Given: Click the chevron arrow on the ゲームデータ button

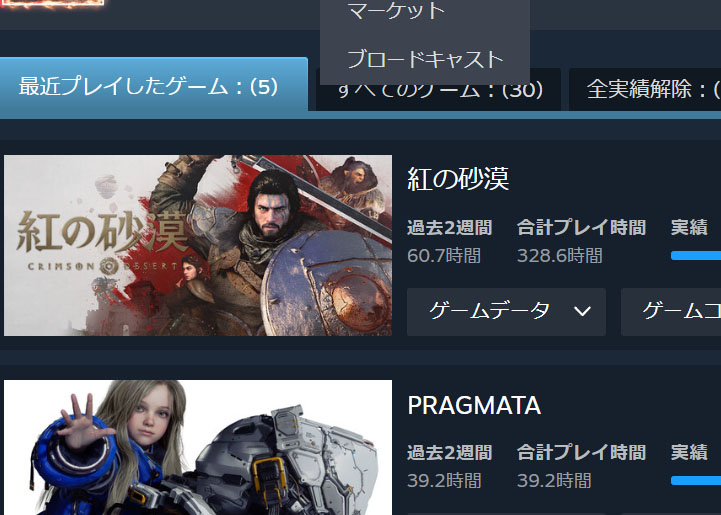Looking at the screenshot, I should coord(582,312).
